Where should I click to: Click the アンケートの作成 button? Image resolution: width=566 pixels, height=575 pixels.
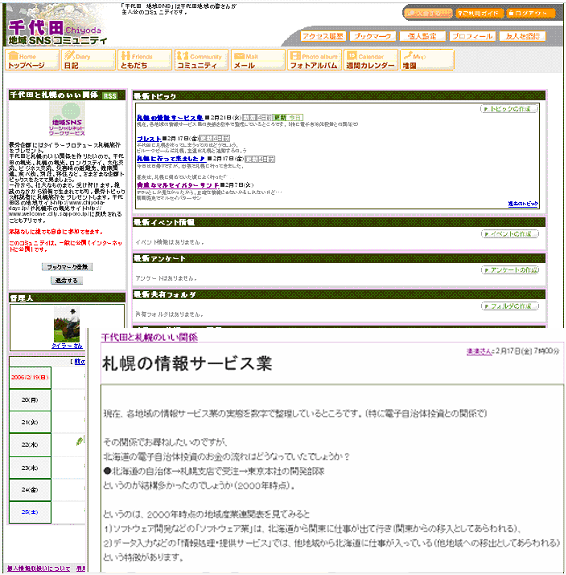point(510,270)
